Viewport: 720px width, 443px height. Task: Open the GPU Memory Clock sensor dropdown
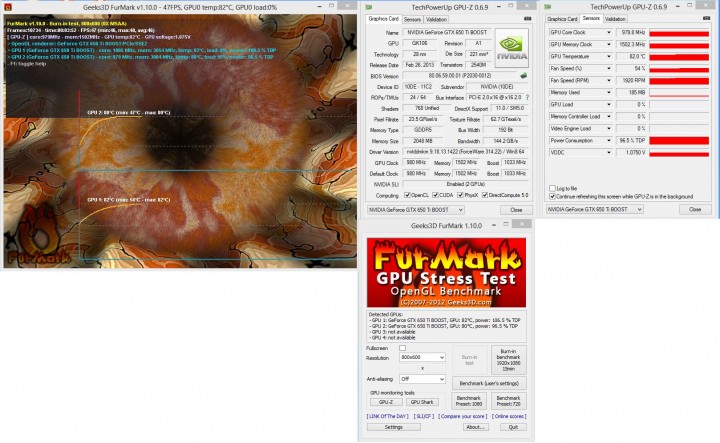point(608,45)
